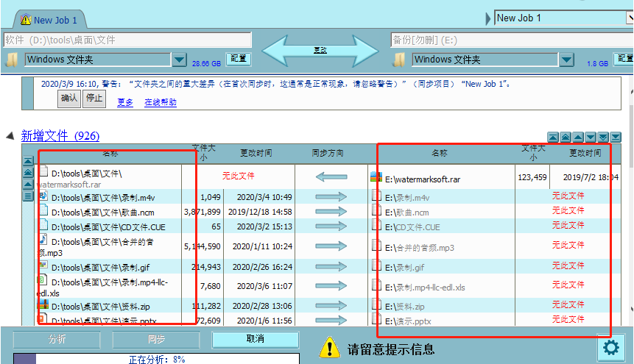Select the E:\watermarksoft.rar entry
634x364 pixels.
pyautogui.click(x=423, y=179)
